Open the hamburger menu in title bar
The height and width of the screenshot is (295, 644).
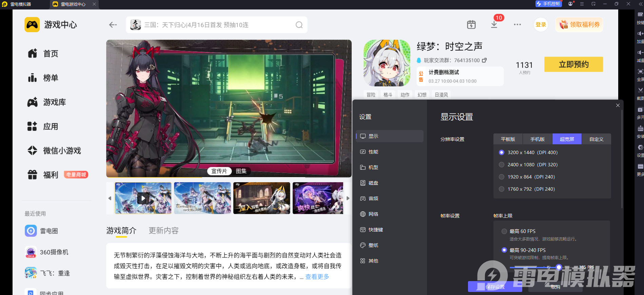click(582, 4)
